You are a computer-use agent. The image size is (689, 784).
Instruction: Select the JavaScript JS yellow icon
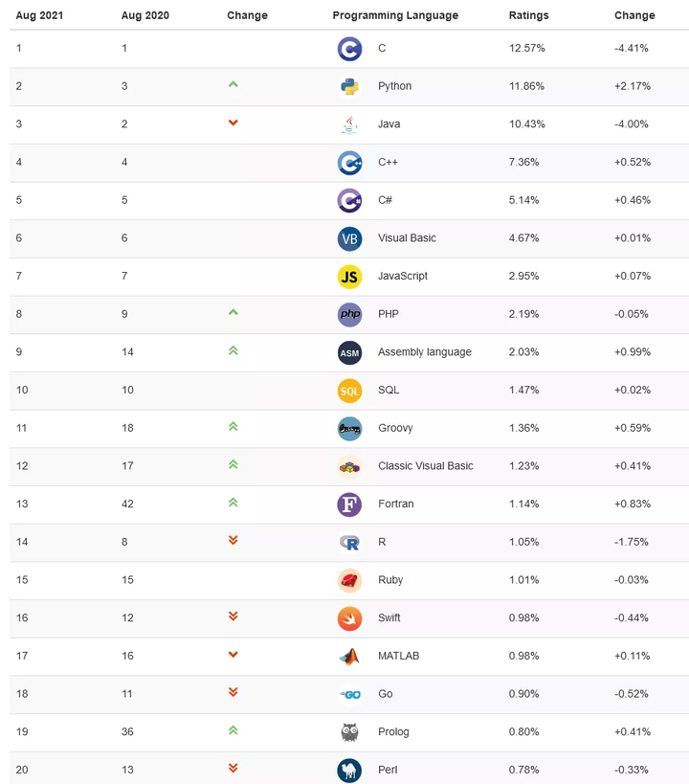pyautogui.click(x=349, y=277)
